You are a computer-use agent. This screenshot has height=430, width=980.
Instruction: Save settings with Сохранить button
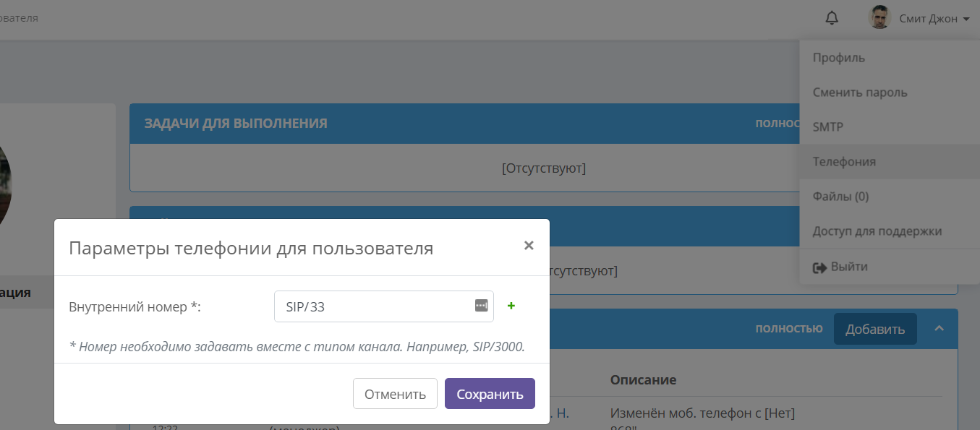tap(490, 394)
